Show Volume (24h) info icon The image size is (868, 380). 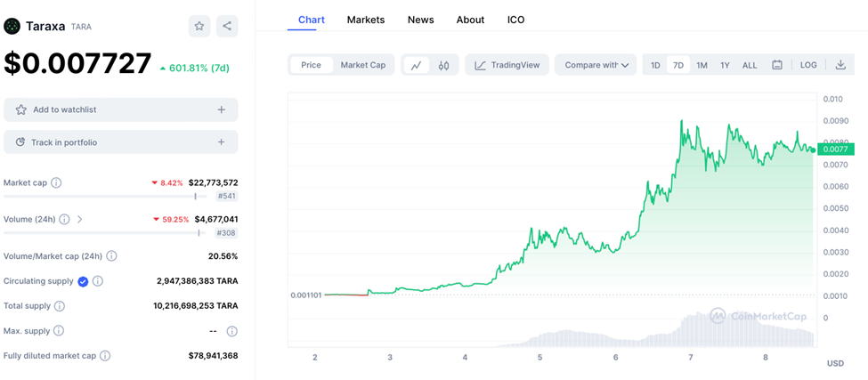(x=64, y=219)
